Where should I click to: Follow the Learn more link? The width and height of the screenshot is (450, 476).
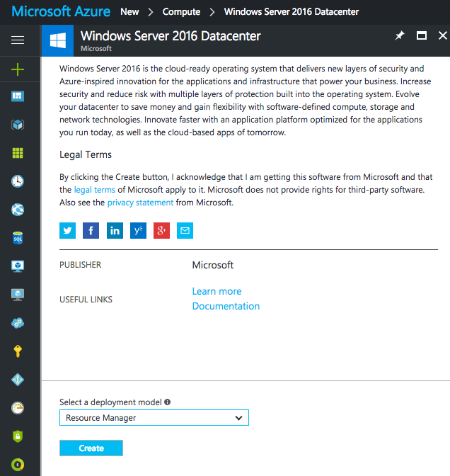tap(217, 291)
